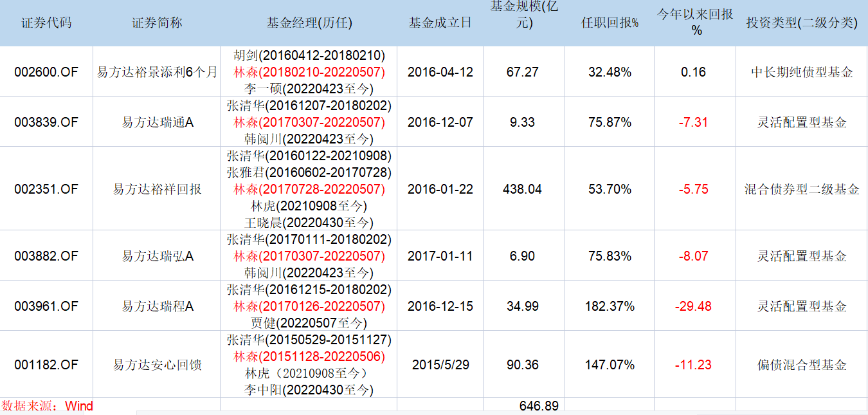Select the fund size value 90.36
This screenshot has width=868, height=415.
click(522, 365)
